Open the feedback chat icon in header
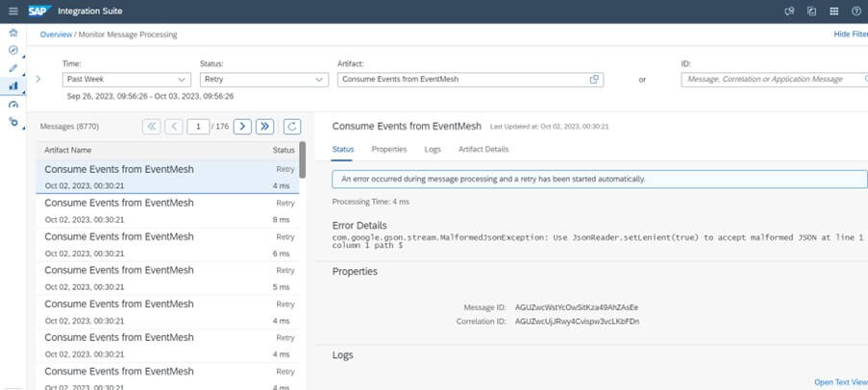The width and height of the screenshot is (868, 390). (x=790, y=12)
